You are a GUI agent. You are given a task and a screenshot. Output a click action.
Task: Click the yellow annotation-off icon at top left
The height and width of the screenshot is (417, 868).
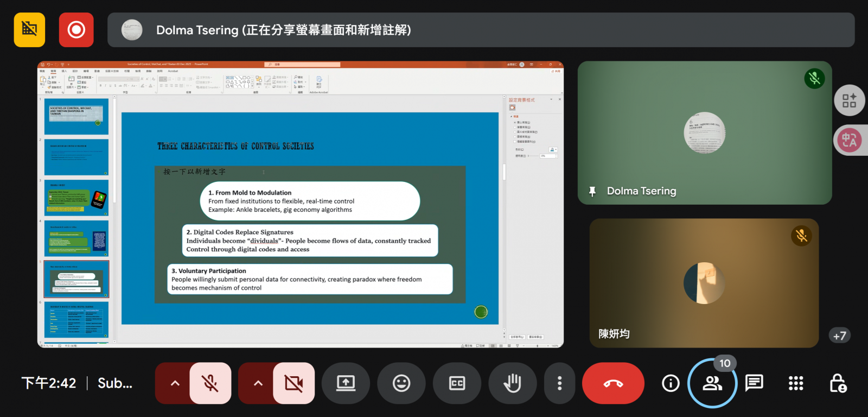pos(29,30)
